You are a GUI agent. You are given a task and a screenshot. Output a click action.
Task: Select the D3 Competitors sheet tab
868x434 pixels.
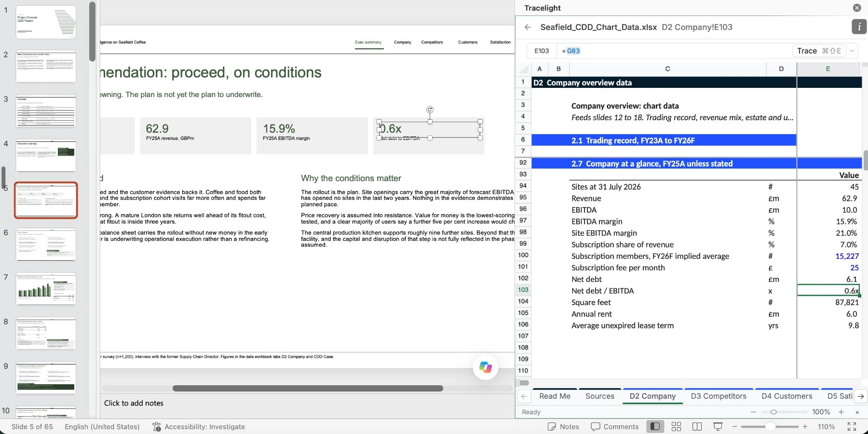pyautogui.click(x=719, y=396)
